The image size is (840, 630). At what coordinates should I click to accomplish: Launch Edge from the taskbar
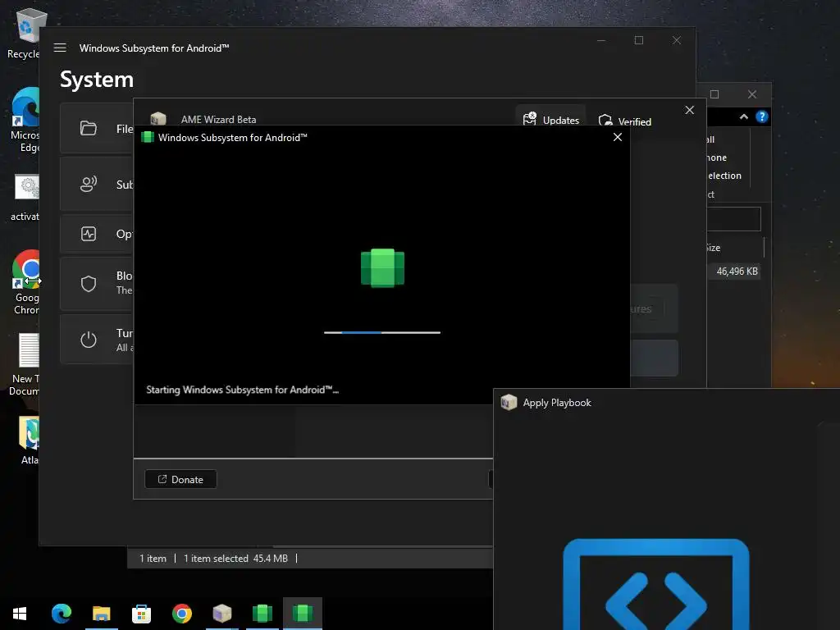coord(61,613)
